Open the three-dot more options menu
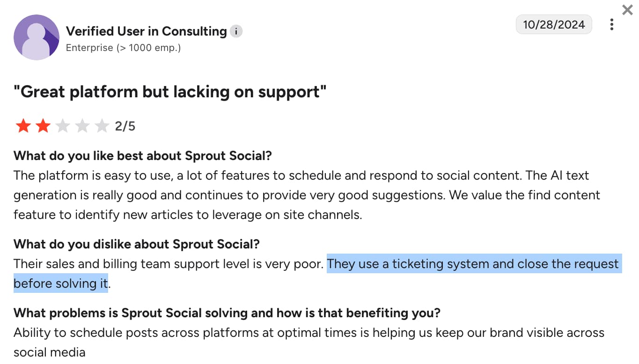This screenshot has height=364, width=639. [x=611, y=24]
